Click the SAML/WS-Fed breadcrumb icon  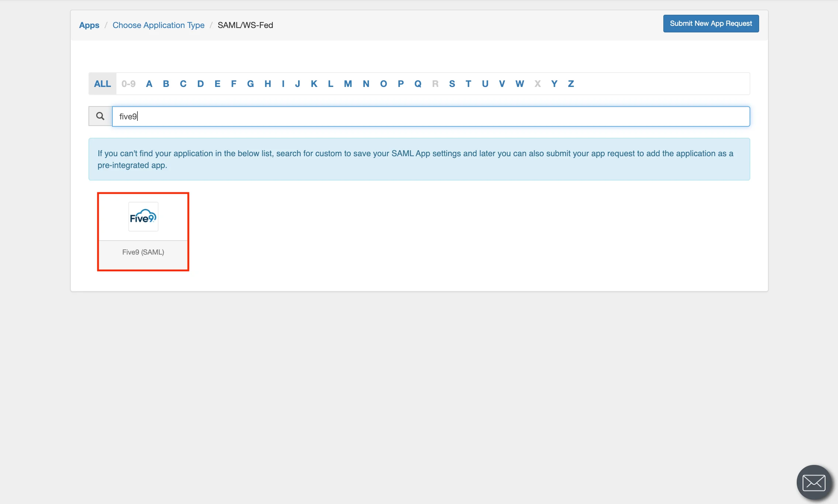click(x=245, y=25)
